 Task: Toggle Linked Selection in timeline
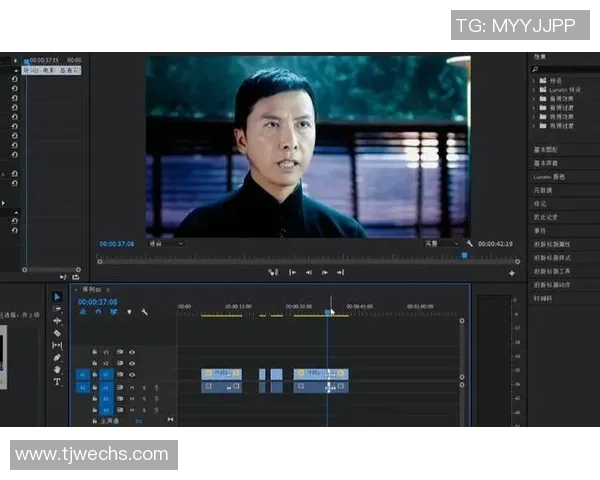tap(114, 312)
